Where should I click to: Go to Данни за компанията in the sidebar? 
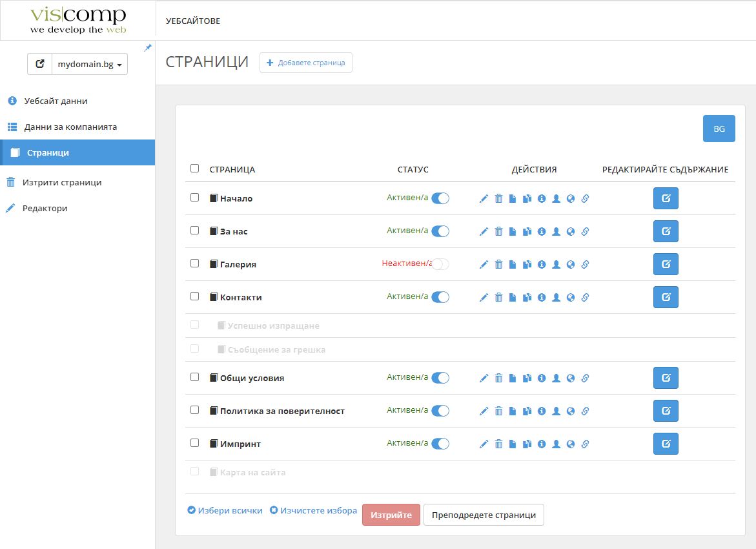(70, 127)
